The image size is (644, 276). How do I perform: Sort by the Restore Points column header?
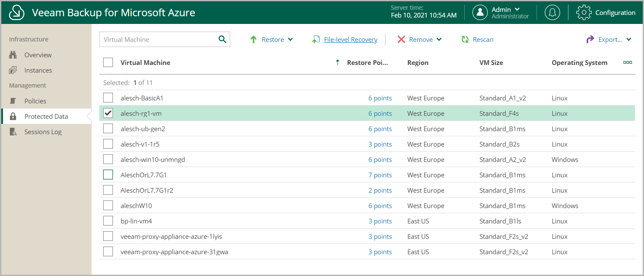pos(368,62)
